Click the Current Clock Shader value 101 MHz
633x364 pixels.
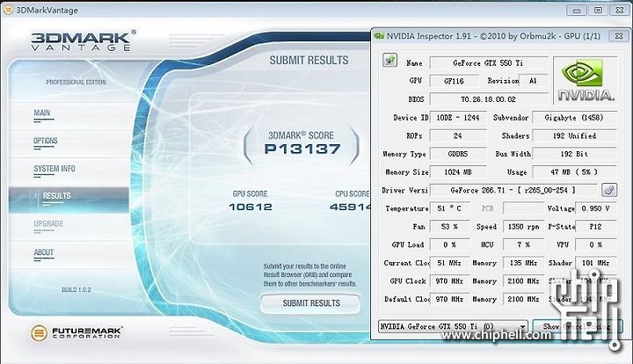click(596, 263)
